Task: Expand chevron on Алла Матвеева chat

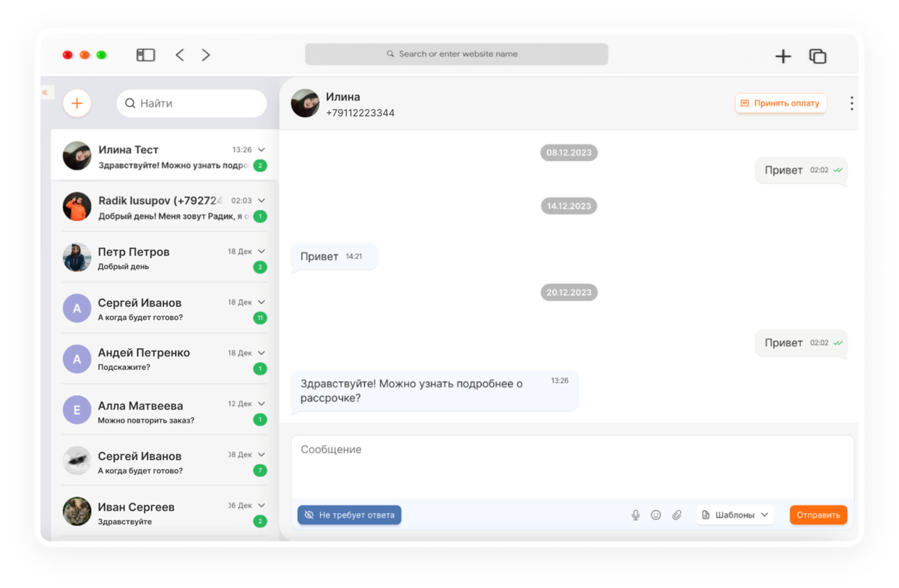Action: click(x=261, y=404)
